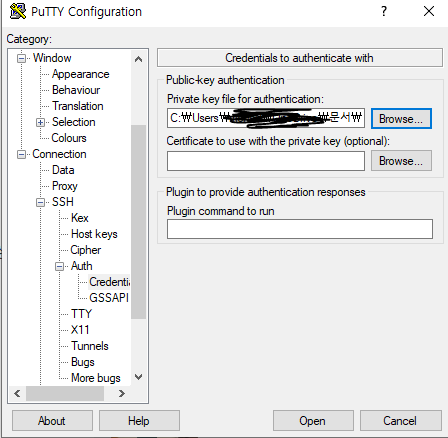
Task: Select the Bugs category
Action: pos(83,362)
